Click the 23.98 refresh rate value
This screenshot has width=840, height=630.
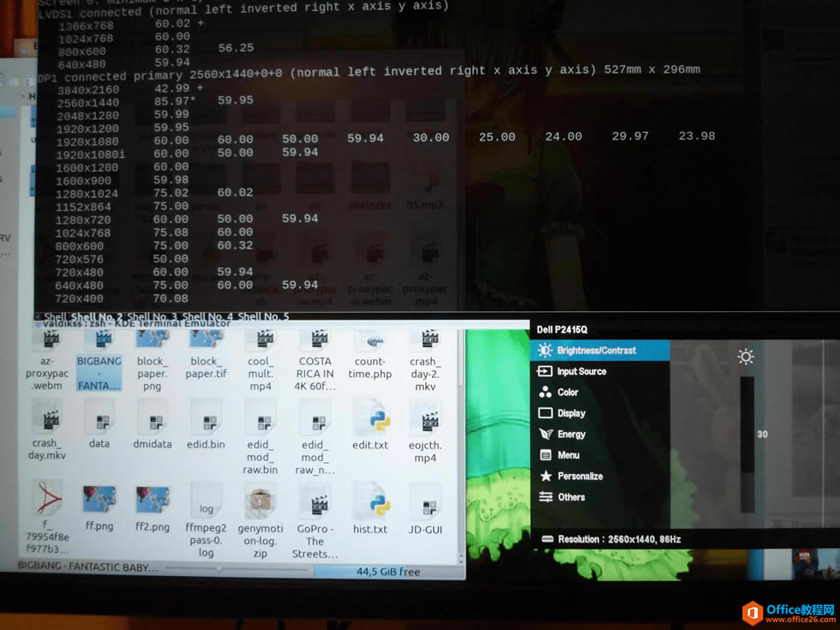pos(696,136)
